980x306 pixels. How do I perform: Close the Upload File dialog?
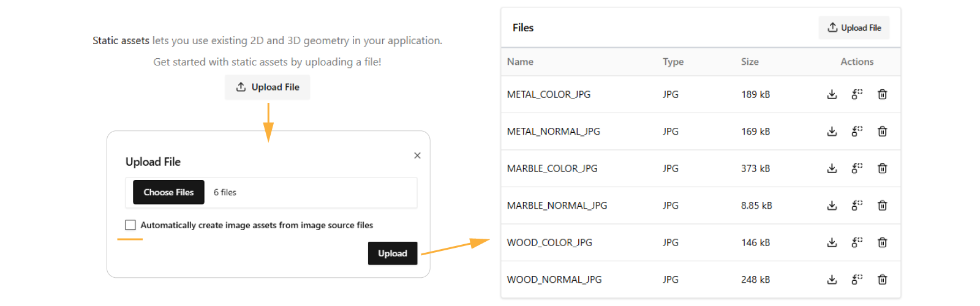[417, 155]
